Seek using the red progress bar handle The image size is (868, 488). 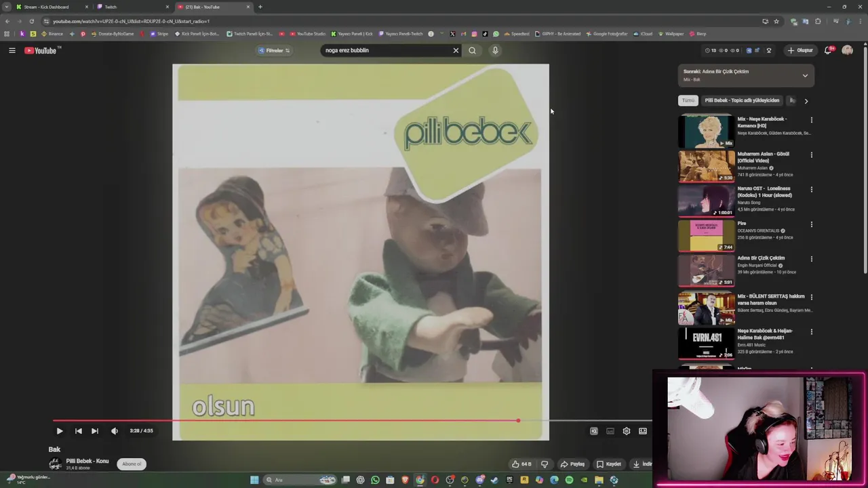518,421
